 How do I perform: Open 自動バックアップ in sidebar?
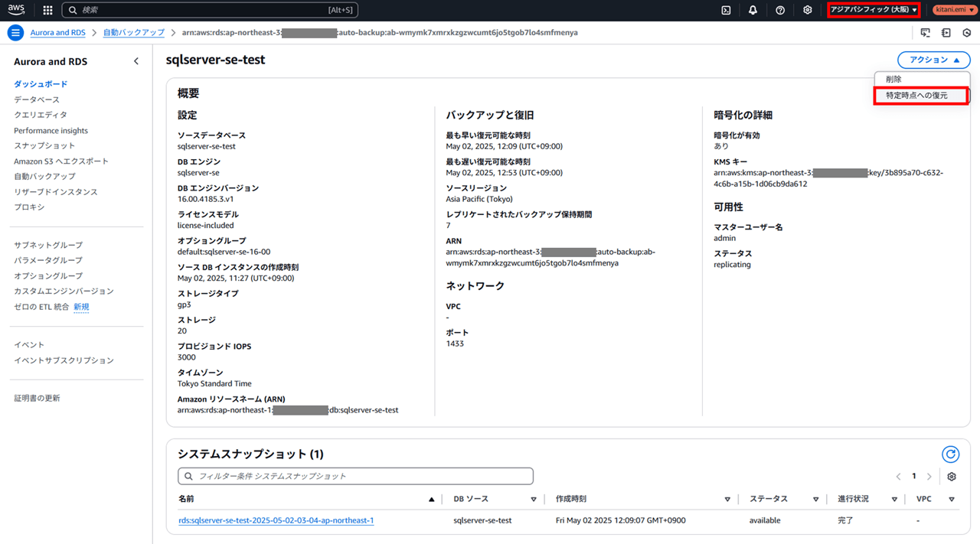pos(44,177)
